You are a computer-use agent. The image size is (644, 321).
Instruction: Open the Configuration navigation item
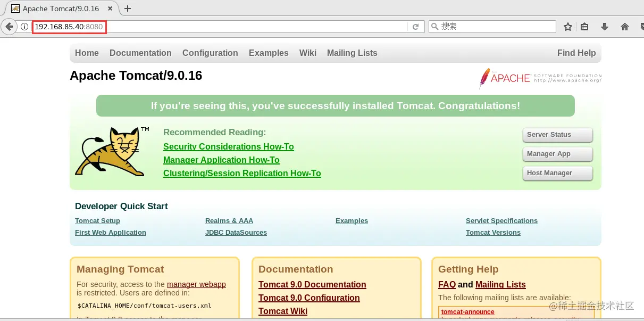[210, 53]
